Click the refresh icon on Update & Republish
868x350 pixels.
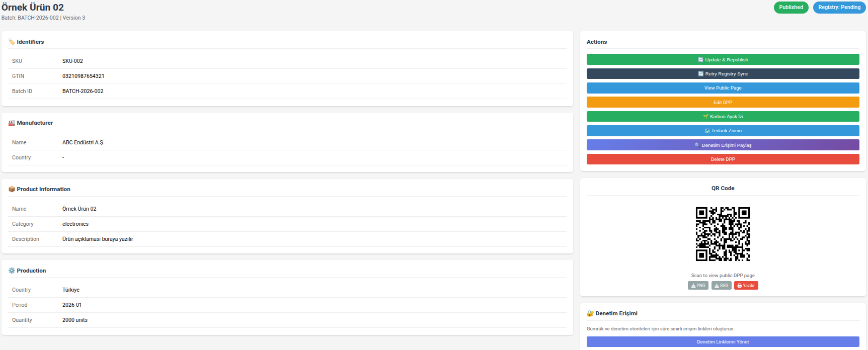[x=700, y=59]
